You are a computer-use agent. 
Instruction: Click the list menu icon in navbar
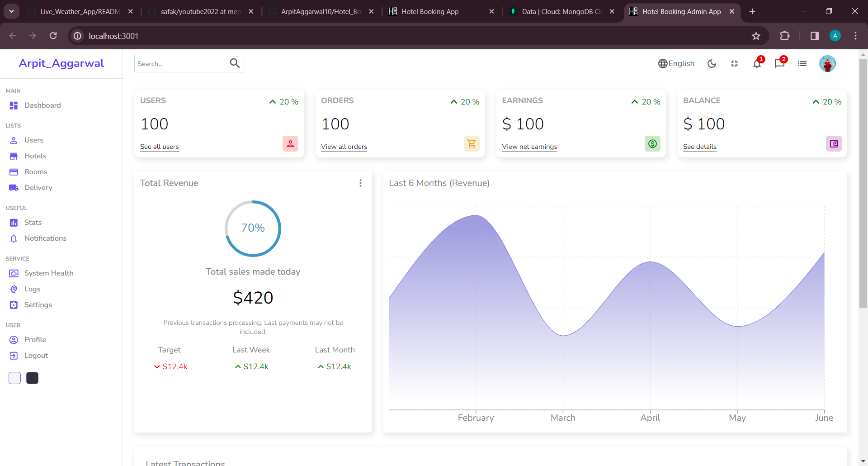click(802, 64)
